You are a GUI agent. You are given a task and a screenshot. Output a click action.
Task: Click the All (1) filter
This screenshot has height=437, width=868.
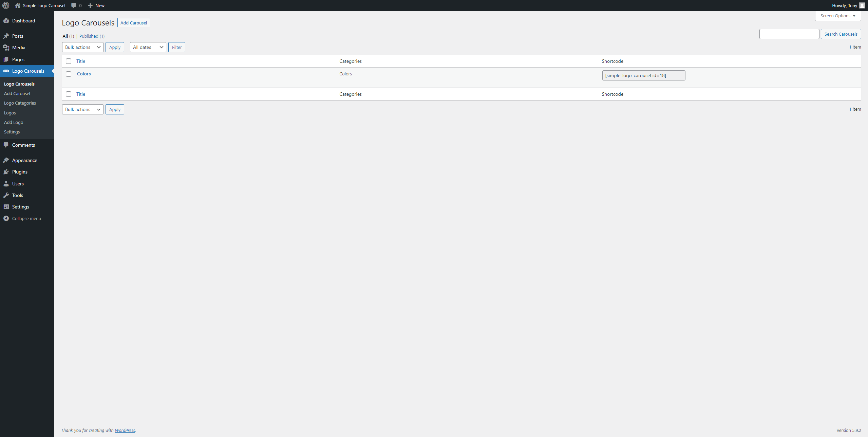pyautogui.click(x=68, y=36)
